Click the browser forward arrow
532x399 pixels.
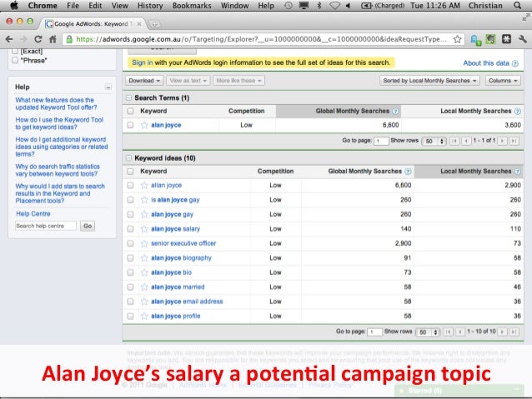tap(23, 39)
